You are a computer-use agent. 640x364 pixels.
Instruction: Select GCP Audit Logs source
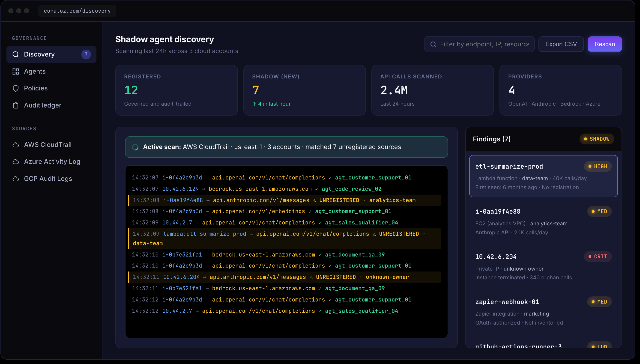tap(51, 179)
